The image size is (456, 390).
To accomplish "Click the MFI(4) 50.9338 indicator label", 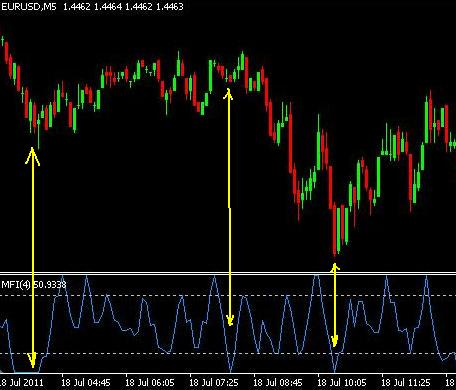I will [x=34, y=284].
